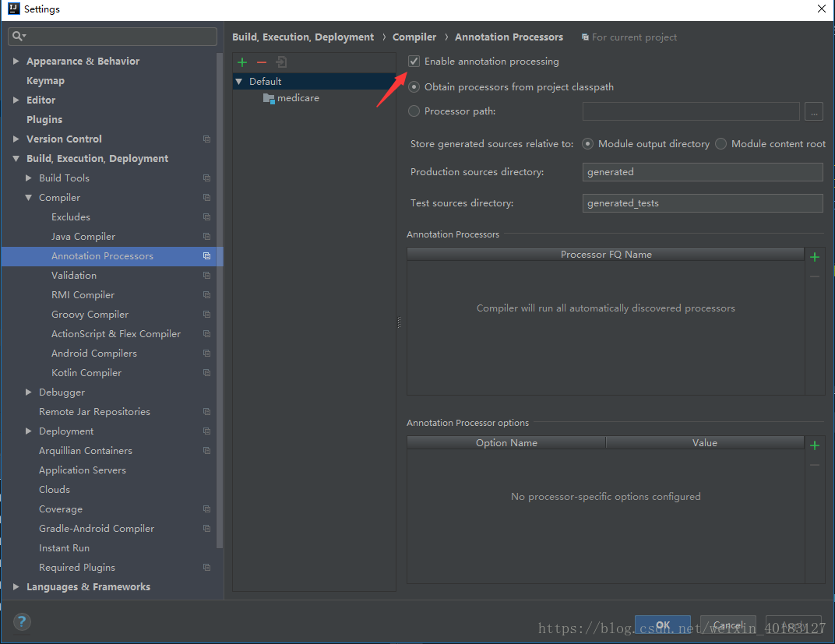This screenshot has width=835, height=644.
Task: Click the move-to-profile icon in profiles toolbar
Action: pyautogui.click(x=282, y=62)
